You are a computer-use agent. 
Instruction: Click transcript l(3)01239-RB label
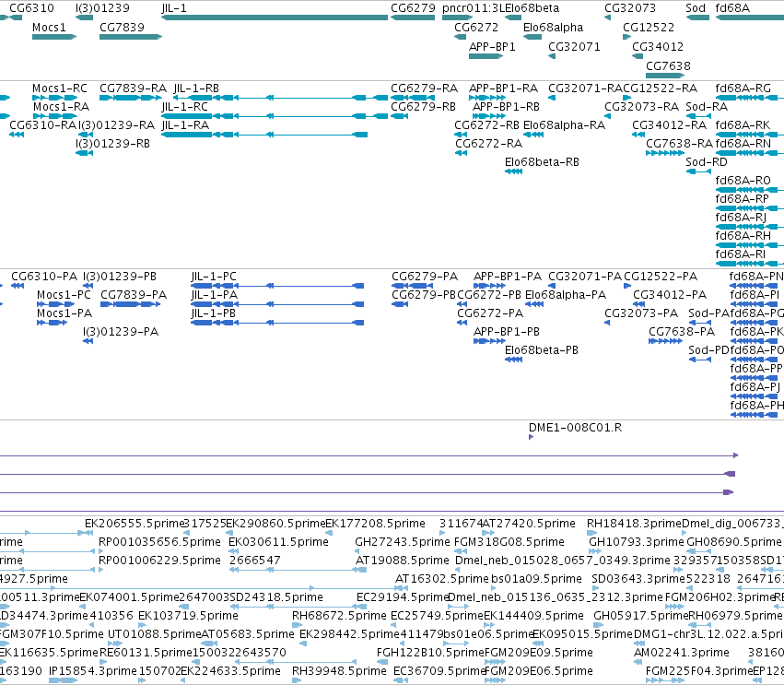coord(112,144)
